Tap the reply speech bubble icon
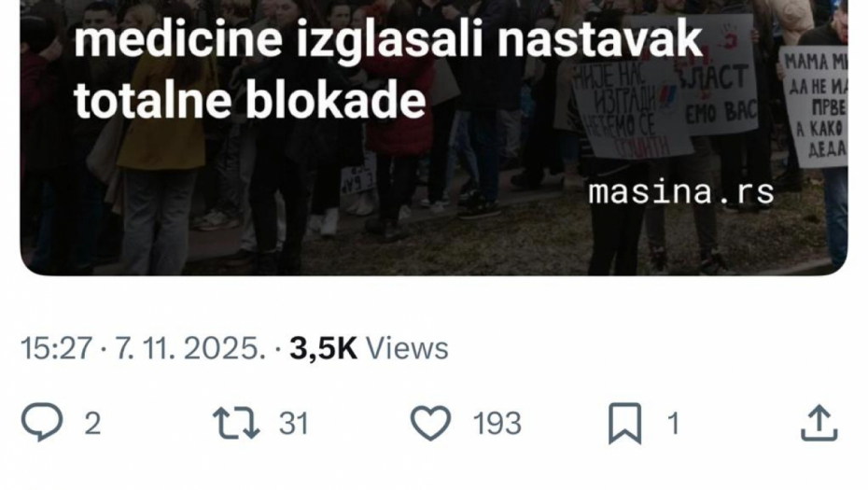The width and height of the screenshot is (868, 490). (x=42, y=423)
